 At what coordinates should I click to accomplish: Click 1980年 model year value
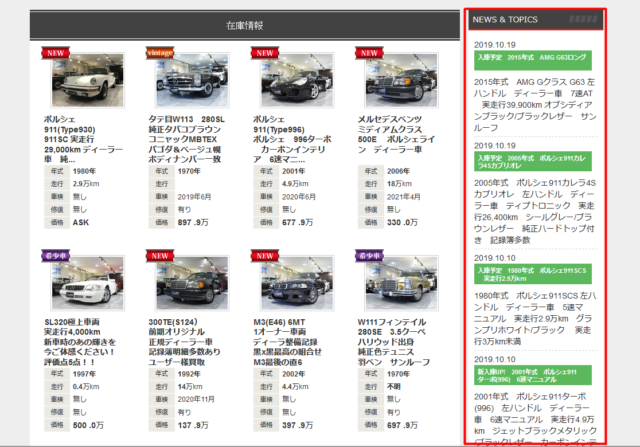click(x=84, y=171)
